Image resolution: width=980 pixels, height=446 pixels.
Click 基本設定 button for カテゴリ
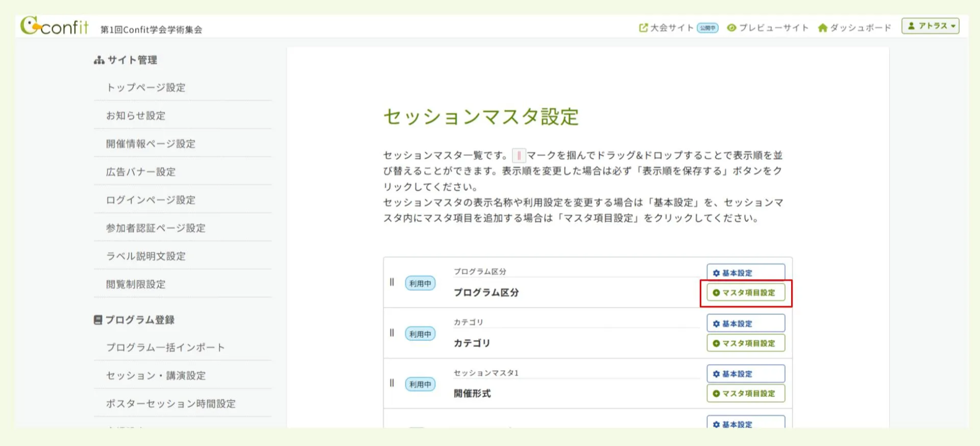(x=746, y=323)
